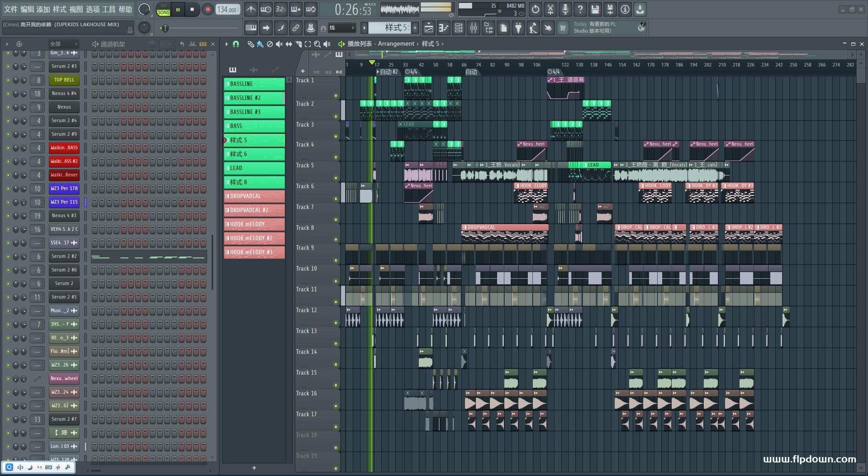
Task: Toggle the playlist snap magnet
Action: [x=236, y=44]
